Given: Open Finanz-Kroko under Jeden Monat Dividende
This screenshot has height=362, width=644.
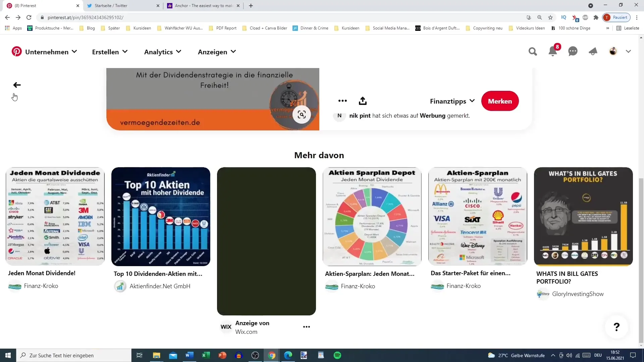Looking at the screenshot, I should point(41,286).
